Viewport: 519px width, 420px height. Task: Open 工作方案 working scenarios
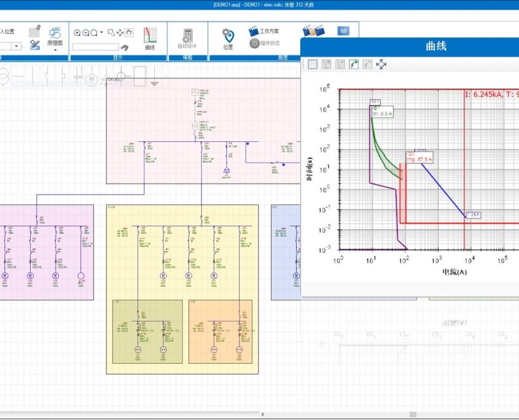coord(264,31)
